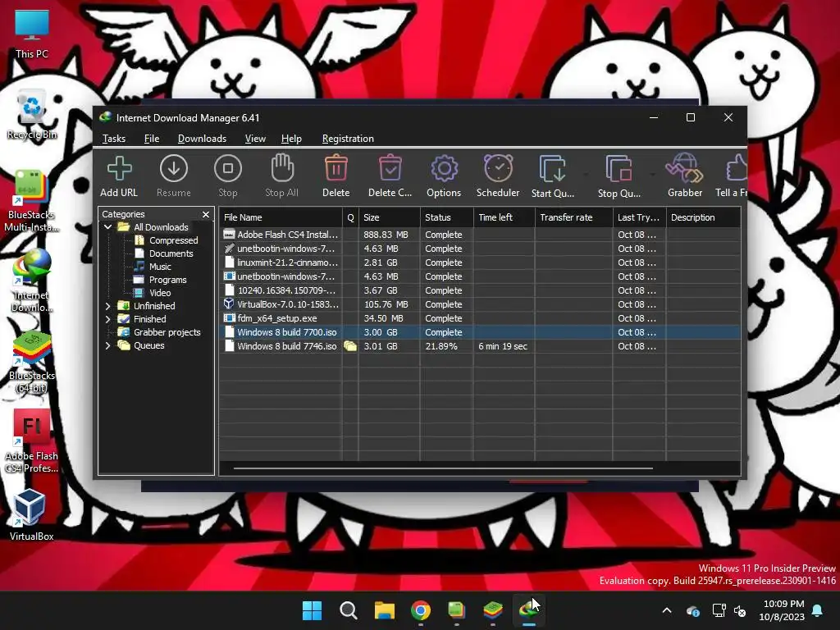Select the Video category
The height and width of the screenshot is (630, 840).
pyautogui.click(x=160, y=293)
